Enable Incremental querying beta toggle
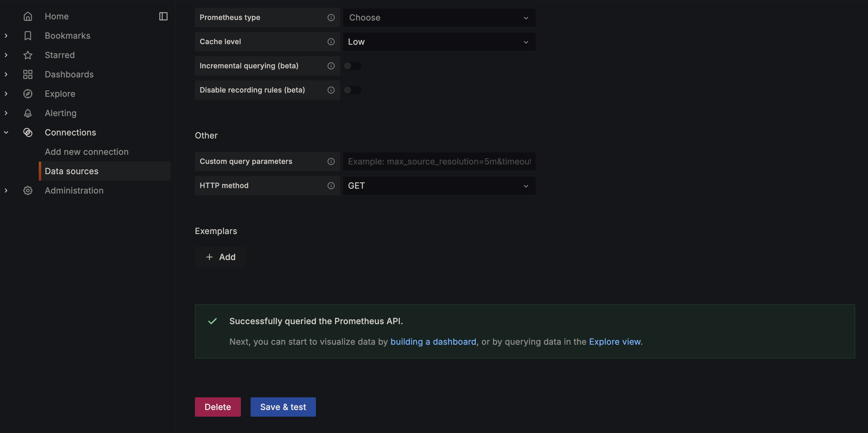868x433 pixels. click(353, 66)
